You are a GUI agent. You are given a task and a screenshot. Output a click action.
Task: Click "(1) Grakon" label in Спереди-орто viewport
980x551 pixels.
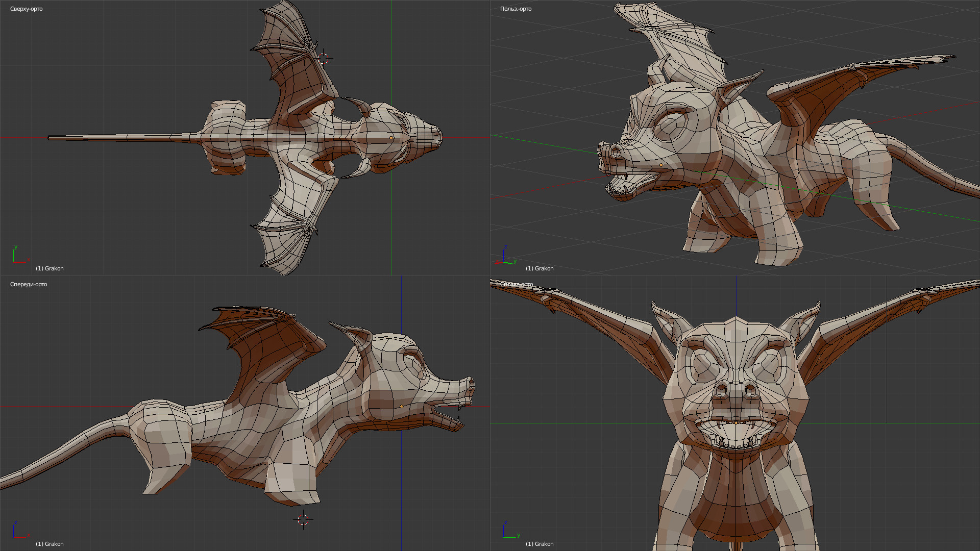(50, 544)
